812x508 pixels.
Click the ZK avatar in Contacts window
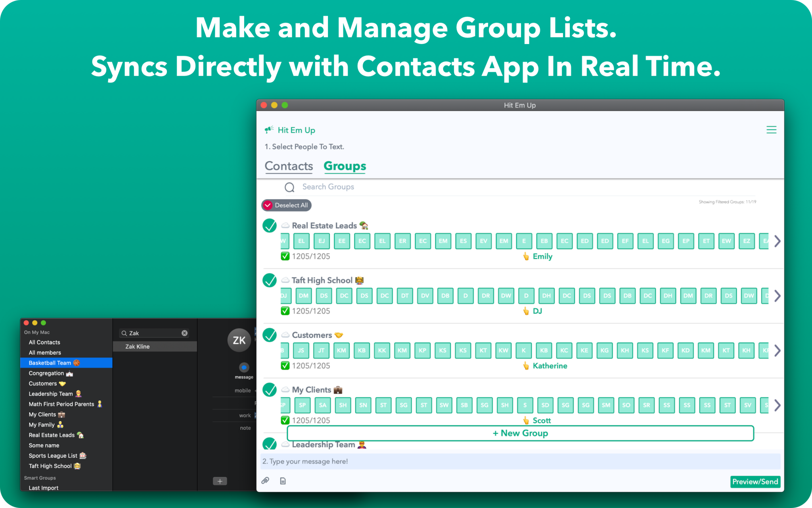pyautogui.click(x=239, y=340)
